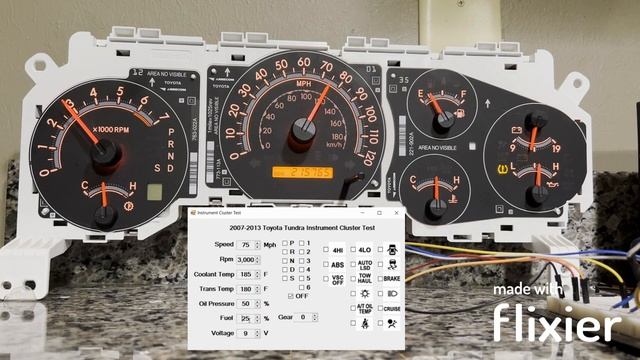The height and width of the screenshot is (360, 640).
Task: Click the traction slip indicator icon
Action: click(x=392, y=264)
